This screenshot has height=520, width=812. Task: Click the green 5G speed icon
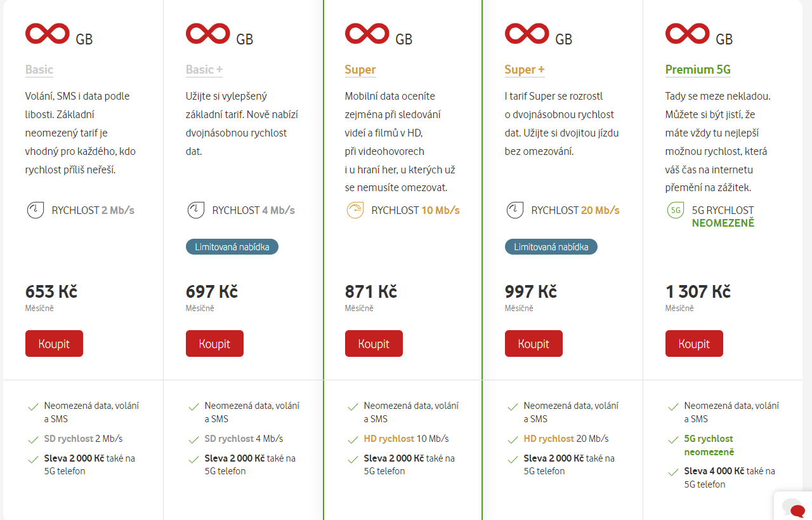676,210
